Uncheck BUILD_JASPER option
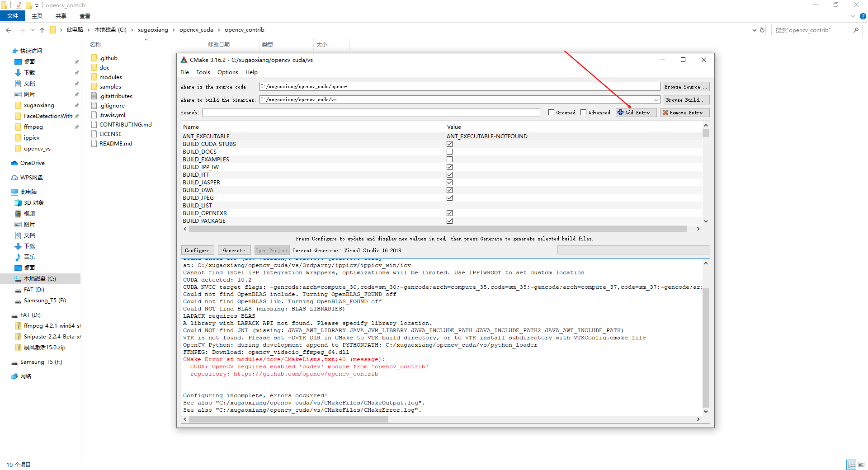The width and height of the screenshot is (868, 470). 449,182
